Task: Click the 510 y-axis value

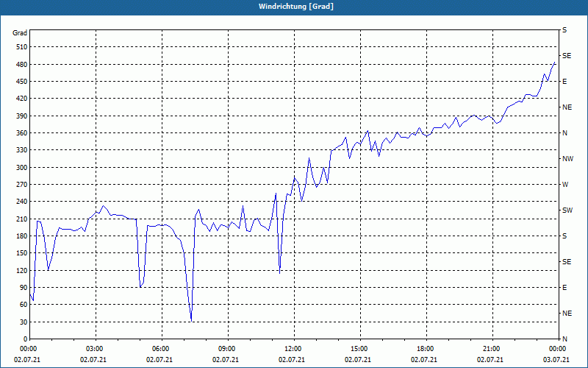Action: click(x=21, y=47)
